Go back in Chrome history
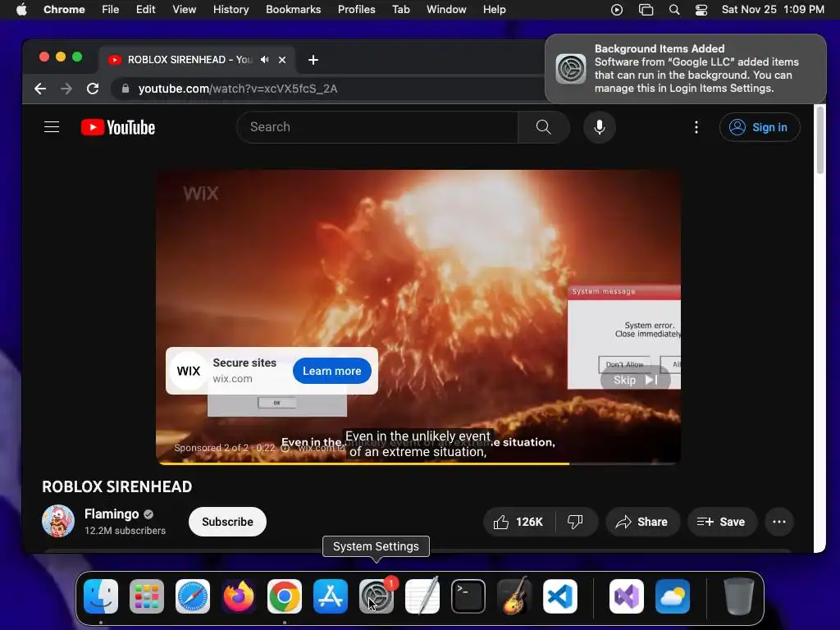 point(40,89)
